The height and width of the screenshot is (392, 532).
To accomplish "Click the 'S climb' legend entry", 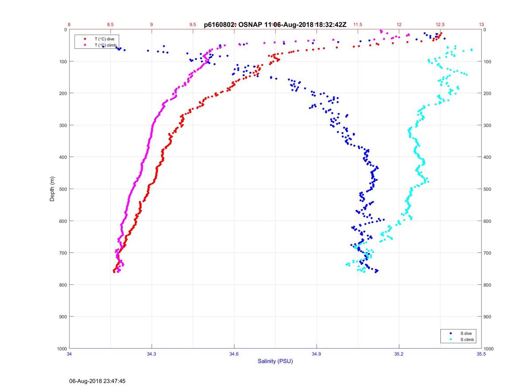I will point(467,339).
